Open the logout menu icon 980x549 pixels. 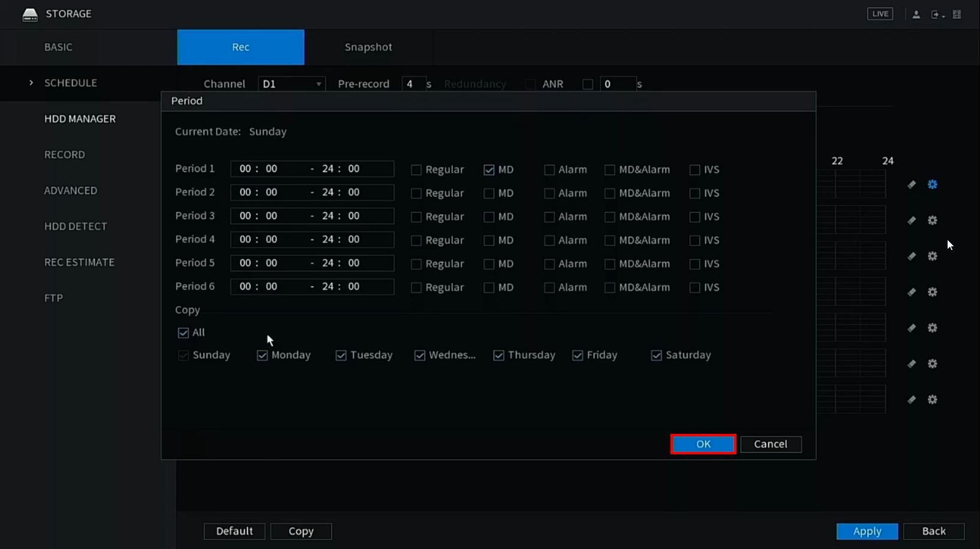[x=936, y=14]
